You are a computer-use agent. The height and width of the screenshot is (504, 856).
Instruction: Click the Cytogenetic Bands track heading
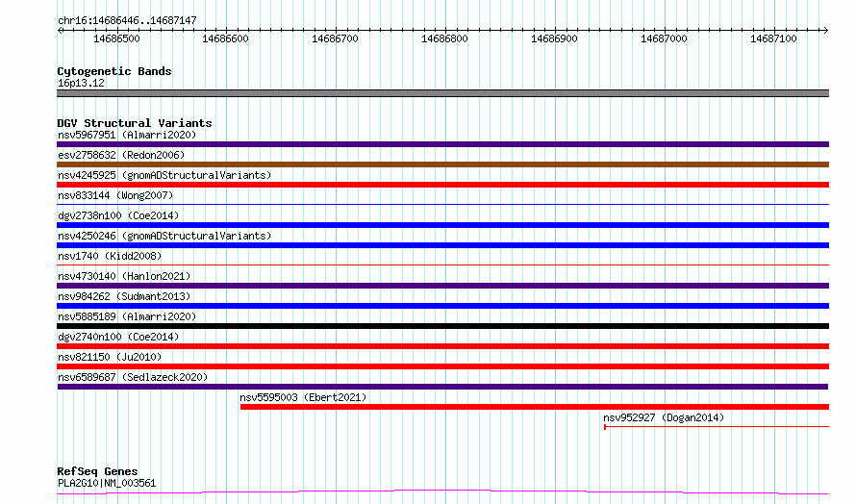114,71
